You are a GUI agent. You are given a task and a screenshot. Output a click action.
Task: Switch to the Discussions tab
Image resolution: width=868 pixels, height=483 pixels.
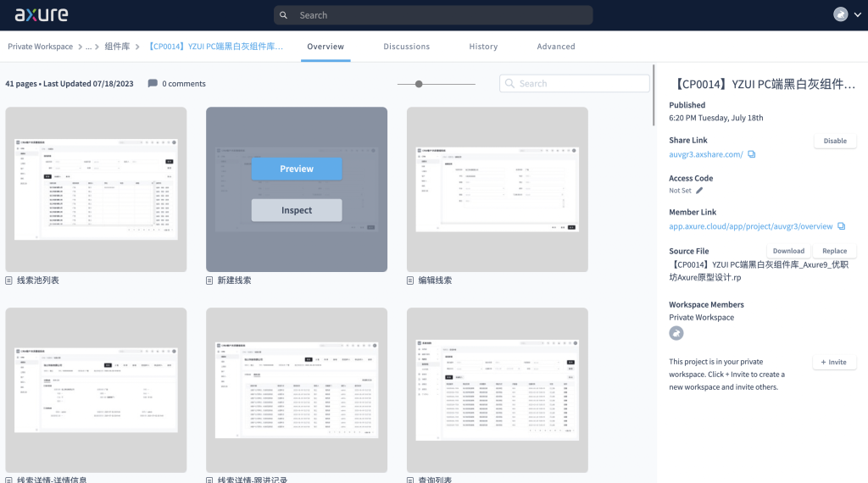coord(406,47)
